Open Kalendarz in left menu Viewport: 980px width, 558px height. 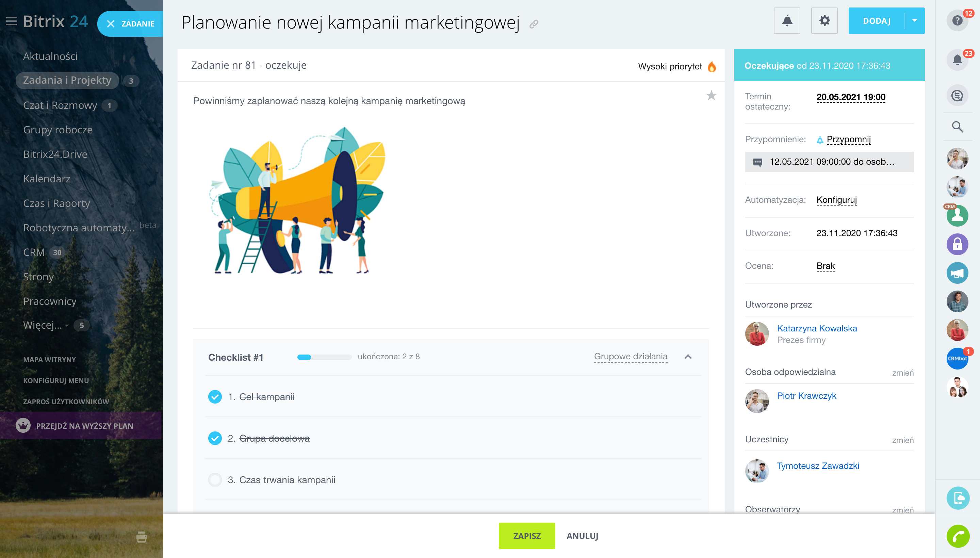tap(47, 179)
